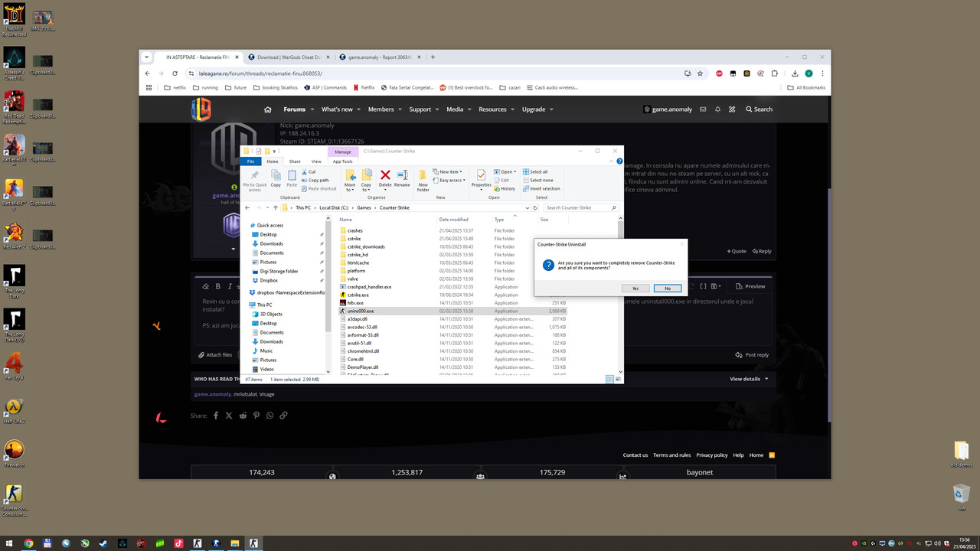Open Chrome downloads icon
The width and height of the screenshot is (980, 551).
coord(795,73)
